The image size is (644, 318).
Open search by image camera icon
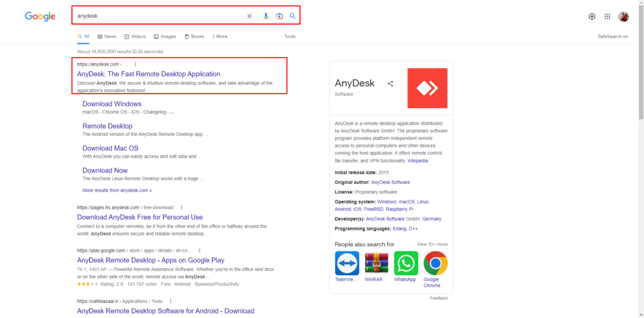click(x=279, y=16)
